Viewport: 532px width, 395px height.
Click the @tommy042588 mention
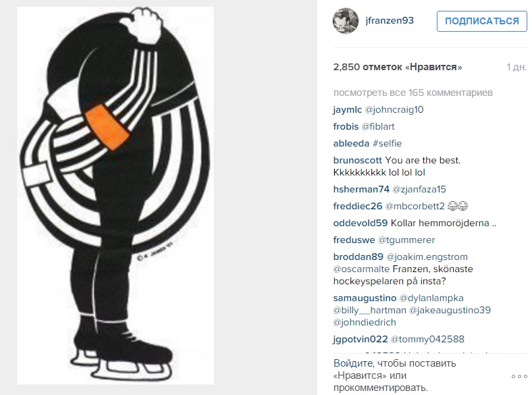pos(427,339)
